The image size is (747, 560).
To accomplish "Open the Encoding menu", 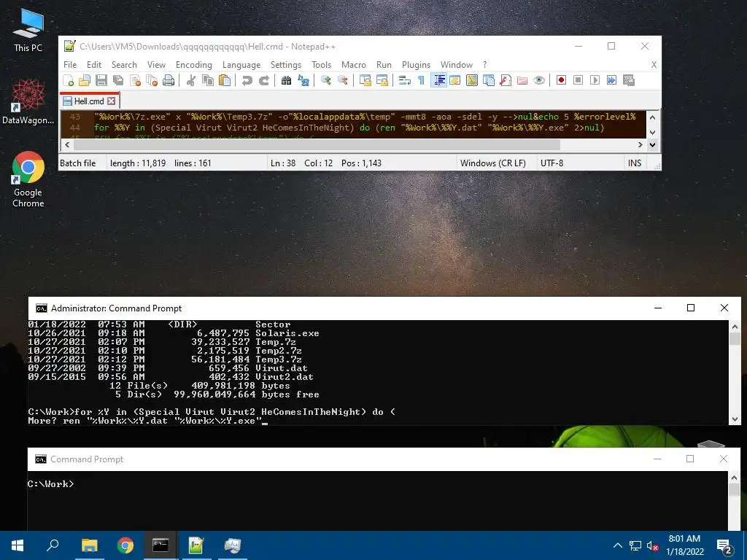I will 194,65.
